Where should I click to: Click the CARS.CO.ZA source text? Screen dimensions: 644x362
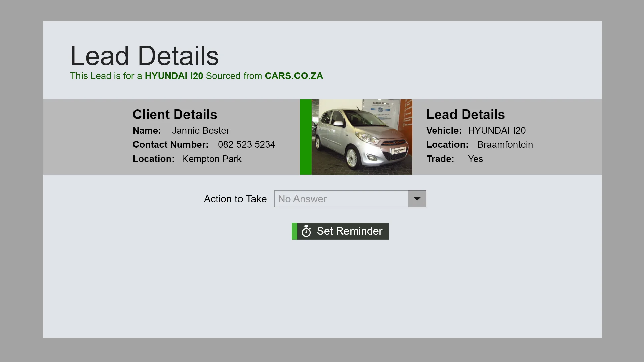click(x=294, y=76)
